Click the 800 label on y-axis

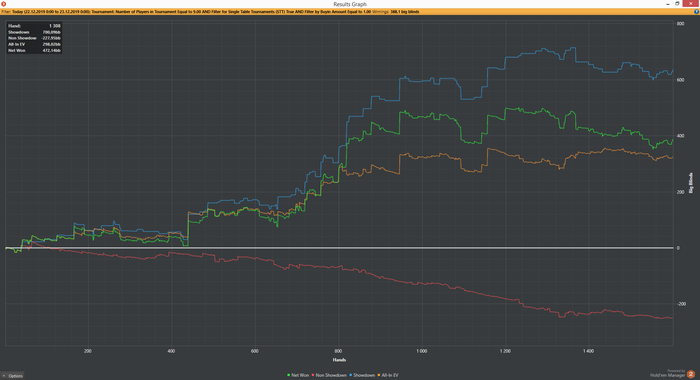[x=680, y=24]
